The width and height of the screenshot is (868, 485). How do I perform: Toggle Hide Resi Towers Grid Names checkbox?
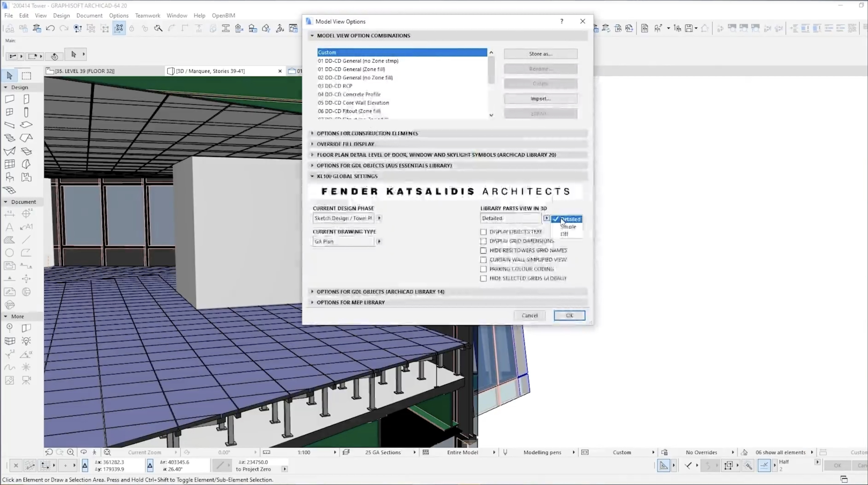coord(483,250)
